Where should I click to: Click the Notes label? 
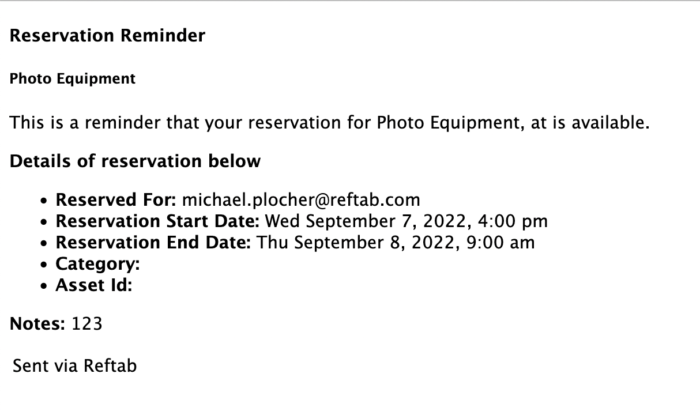click(x=38, y=324)
